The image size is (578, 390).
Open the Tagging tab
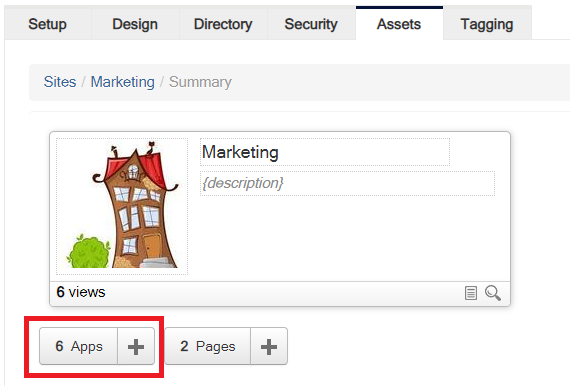point(487,24)
